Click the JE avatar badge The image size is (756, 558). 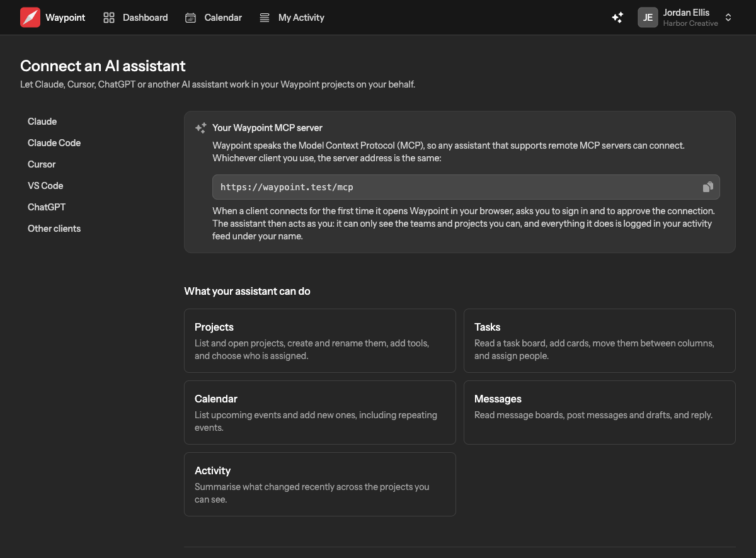[x=648, y=18]
